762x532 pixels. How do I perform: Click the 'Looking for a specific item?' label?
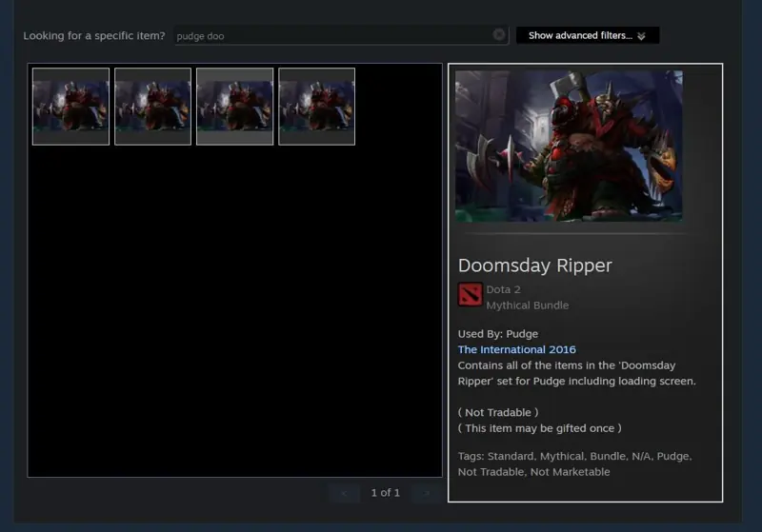click(x=94, y=35)
